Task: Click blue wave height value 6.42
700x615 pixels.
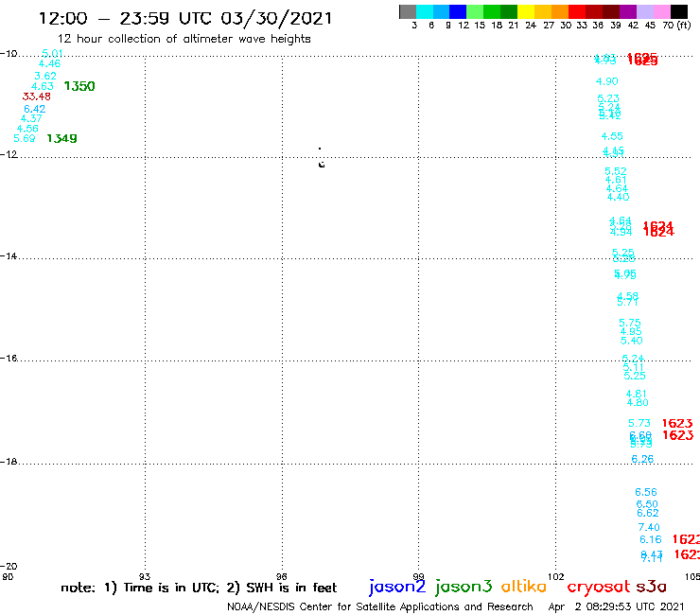Action: pos(34,109)
